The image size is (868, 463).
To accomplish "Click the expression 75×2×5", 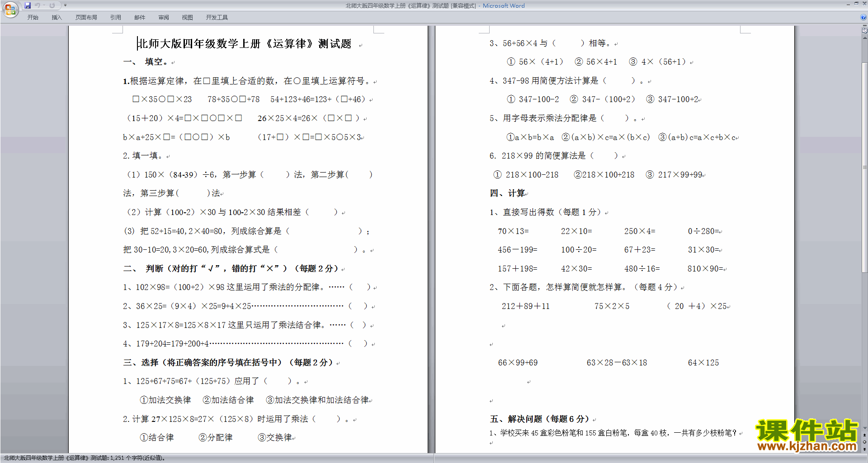I will (612, 306).
